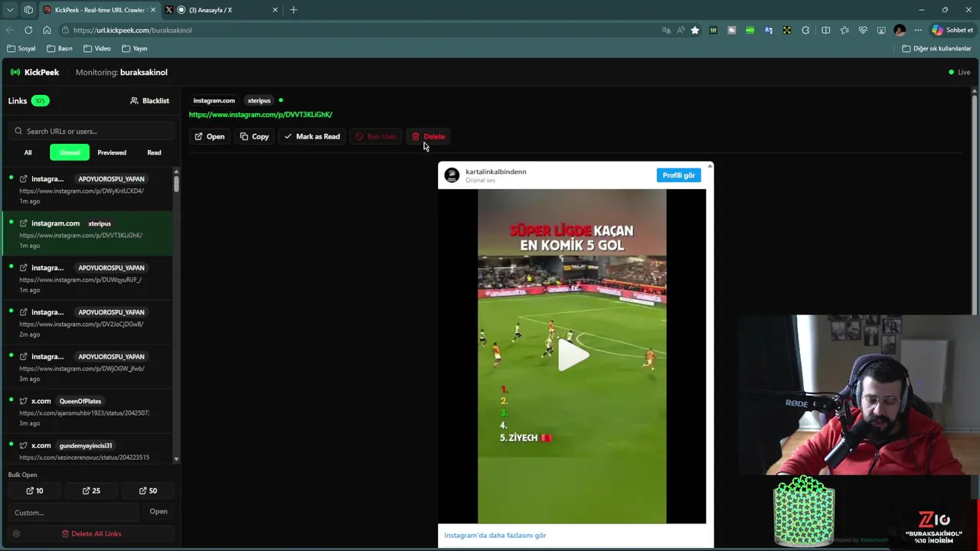Select the Read filter tab
This screenshot has width=980, height=551.
click(x=154, y=152)
